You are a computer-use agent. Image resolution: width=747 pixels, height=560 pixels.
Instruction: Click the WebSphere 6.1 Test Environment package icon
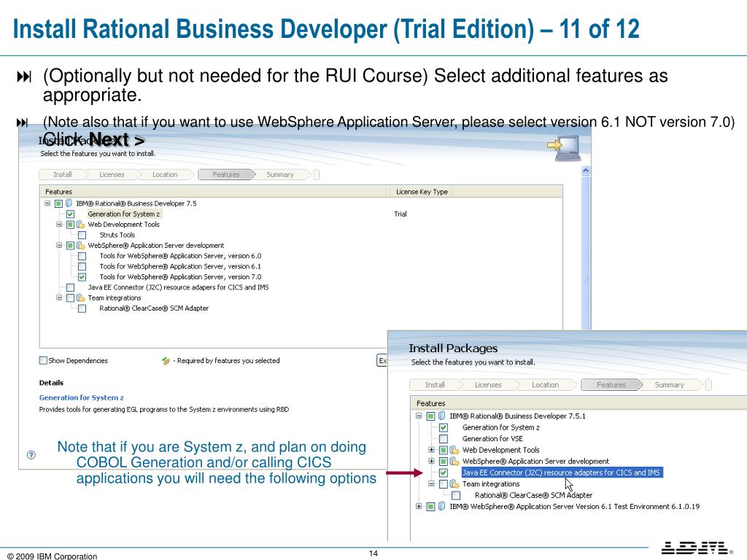click(x=442, y=506)
